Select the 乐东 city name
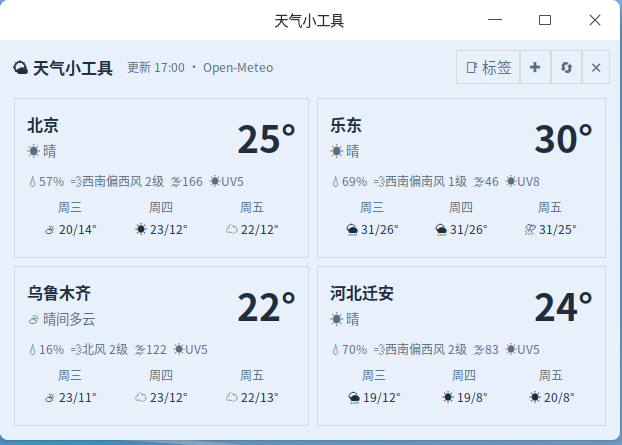 pyautogui.click(x=346, y=125)
